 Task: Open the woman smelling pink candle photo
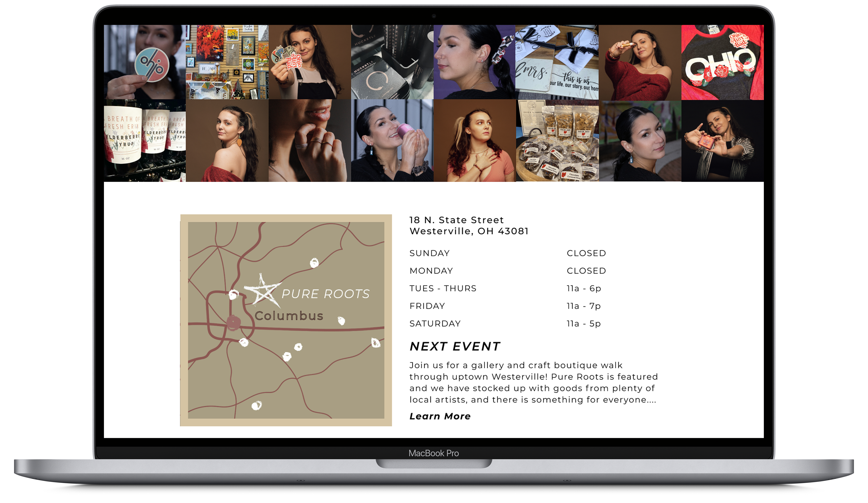[392, 140]
